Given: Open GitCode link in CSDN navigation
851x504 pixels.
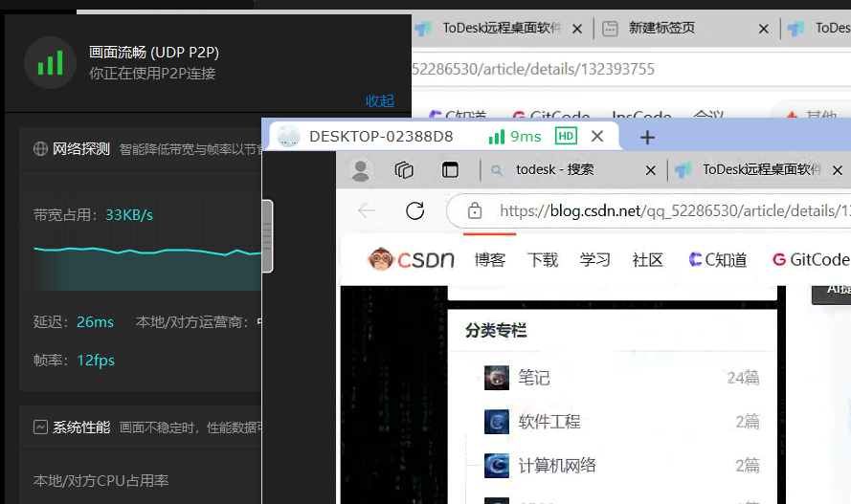Looking at the screenshot, I should coord(811,260).
